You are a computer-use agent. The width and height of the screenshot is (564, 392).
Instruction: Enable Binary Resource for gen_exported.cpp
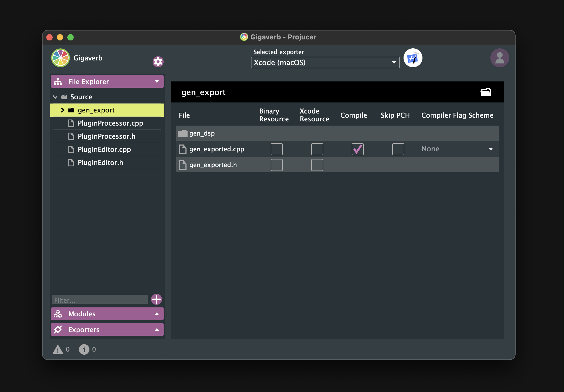coord(276,149)
